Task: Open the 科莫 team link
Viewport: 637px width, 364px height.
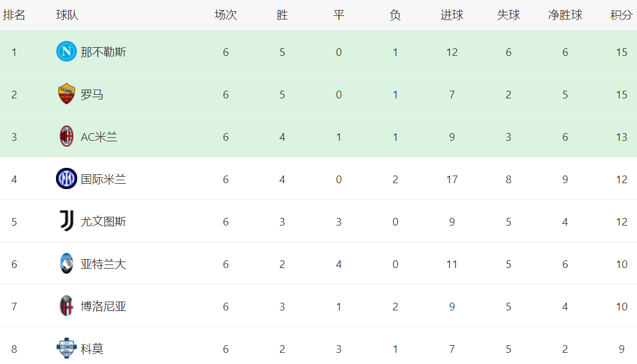Action: tap(92, 349)
